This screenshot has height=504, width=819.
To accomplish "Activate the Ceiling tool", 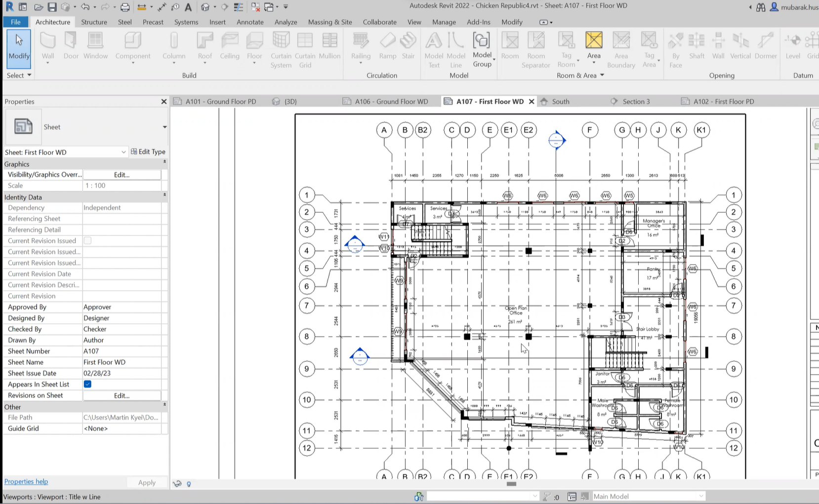I will point(230,46).
